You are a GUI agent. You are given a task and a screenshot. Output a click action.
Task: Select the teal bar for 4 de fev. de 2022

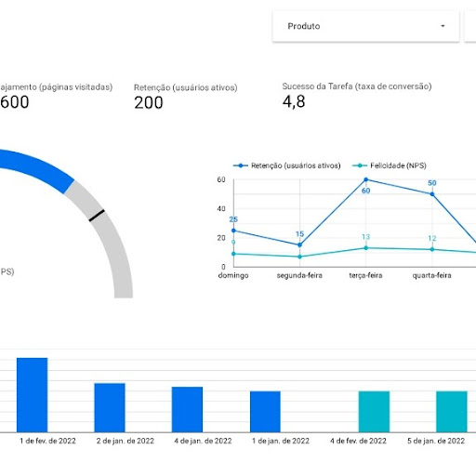[374, 412]
